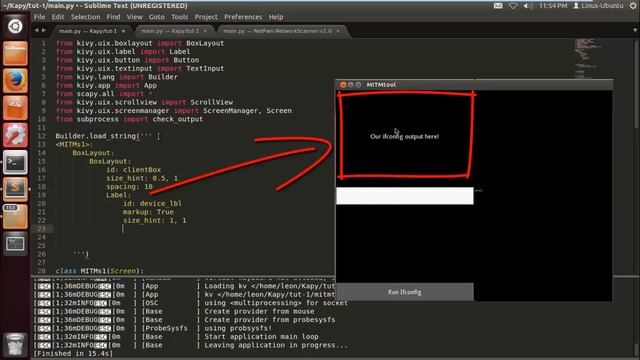The width and height of the screenshot is (640, 360).
Task: Click the white text input in MITMtool
Action: [404, 196]
